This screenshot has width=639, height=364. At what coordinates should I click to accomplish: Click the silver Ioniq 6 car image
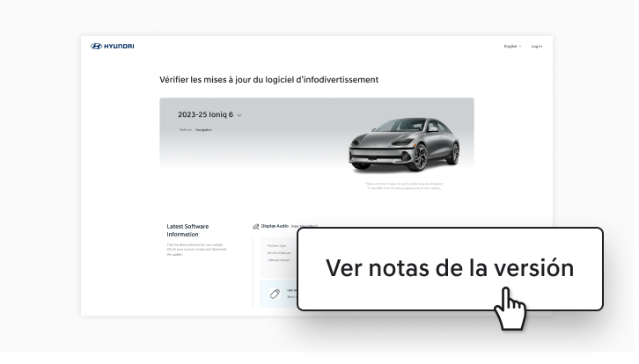pos(404,142)
